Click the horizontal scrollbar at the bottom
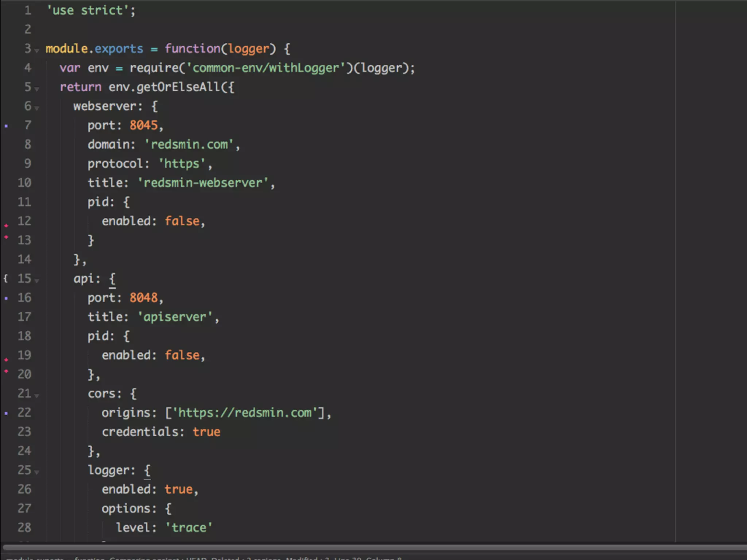The image size is (747, 560). [x=373, y=548]
